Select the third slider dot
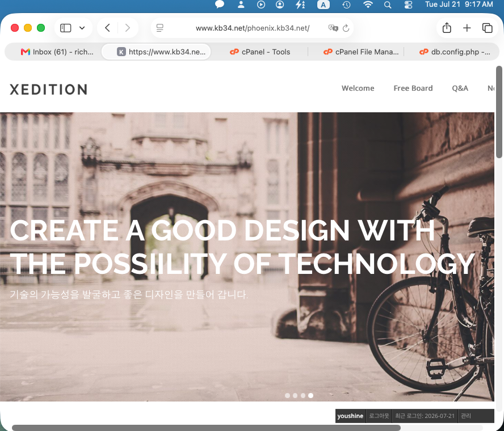Screen dimensions: 504x431 coord(303,395)
